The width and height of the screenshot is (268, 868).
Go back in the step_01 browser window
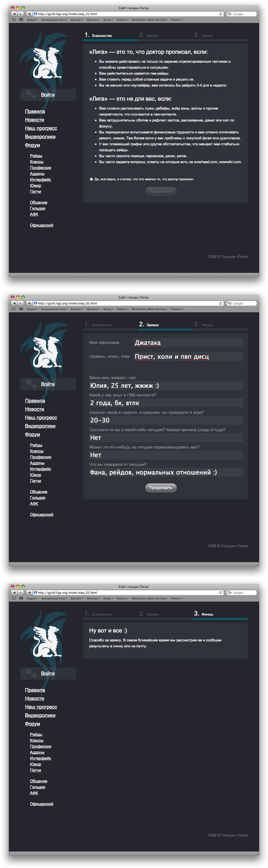coord(14,14)
